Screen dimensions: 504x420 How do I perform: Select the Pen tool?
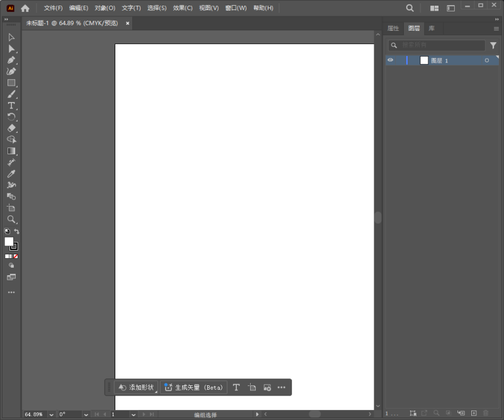click(x=11, y=60)
